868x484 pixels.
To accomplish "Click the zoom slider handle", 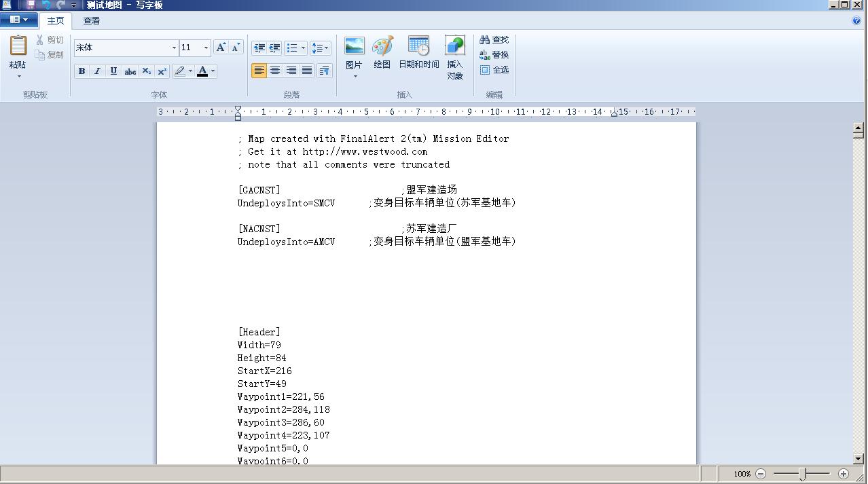I will point(802,474).
